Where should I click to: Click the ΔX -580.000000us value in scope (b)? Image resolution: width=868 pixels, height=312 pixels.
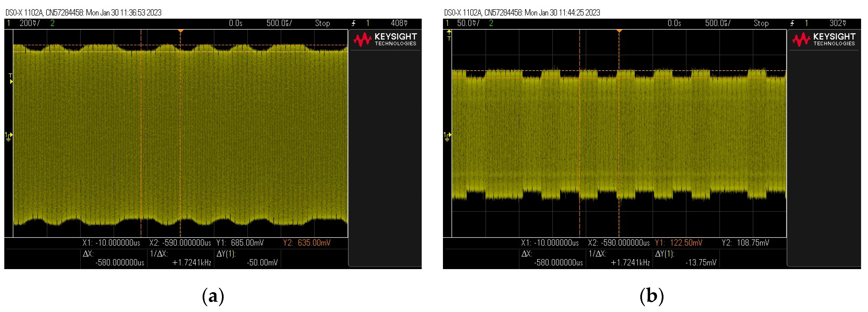tap(558, 262)
